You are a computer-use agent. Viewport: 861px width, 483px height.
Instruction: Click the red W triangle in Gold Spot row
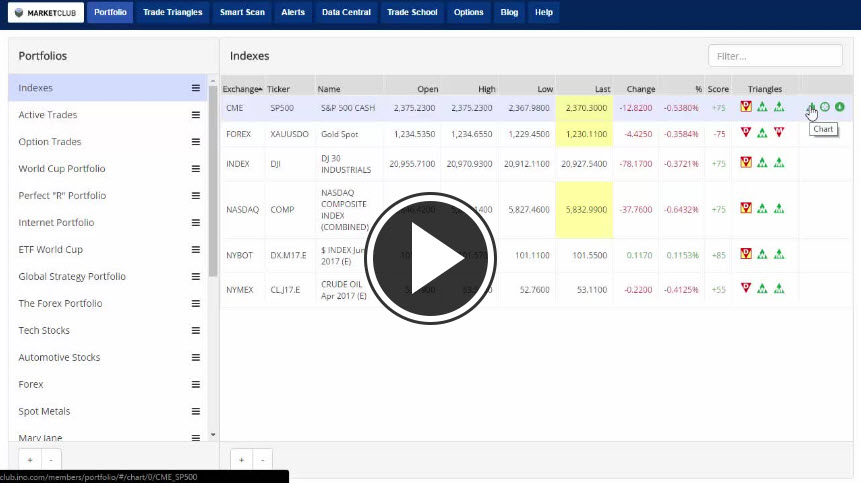coord(779,132)
